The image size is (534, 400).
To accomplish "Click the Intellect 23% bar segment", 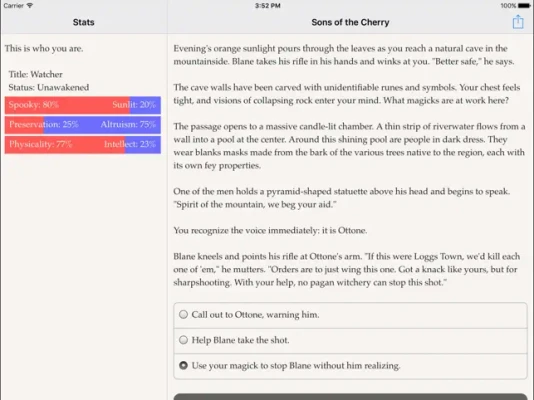I will pyautogui.click(x=143, y=144).
